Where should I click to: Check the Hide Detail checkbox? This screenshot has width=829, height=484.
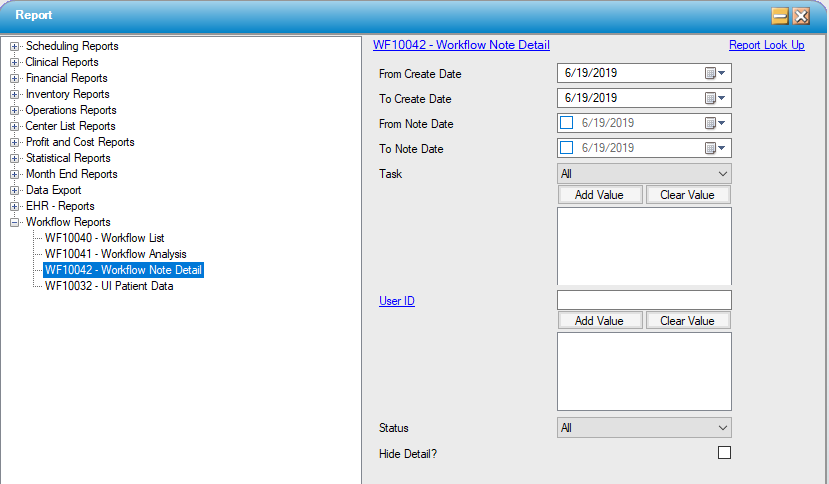point(724,453)
